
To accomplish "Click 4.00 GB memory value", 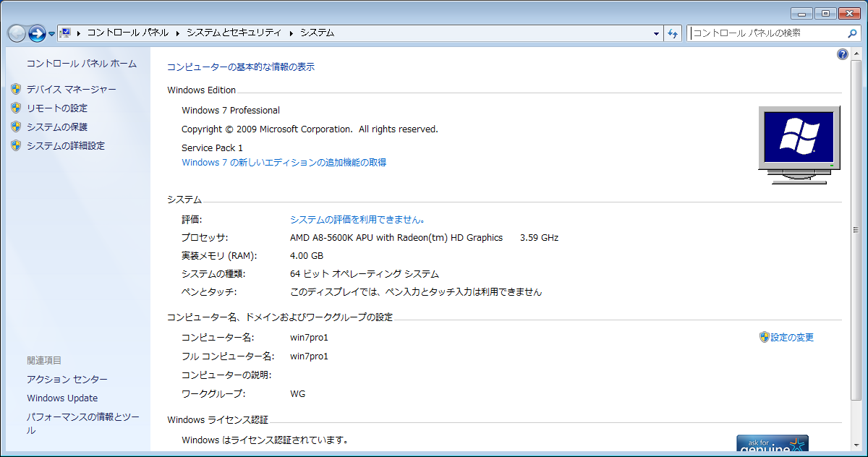I will [307, 257].
